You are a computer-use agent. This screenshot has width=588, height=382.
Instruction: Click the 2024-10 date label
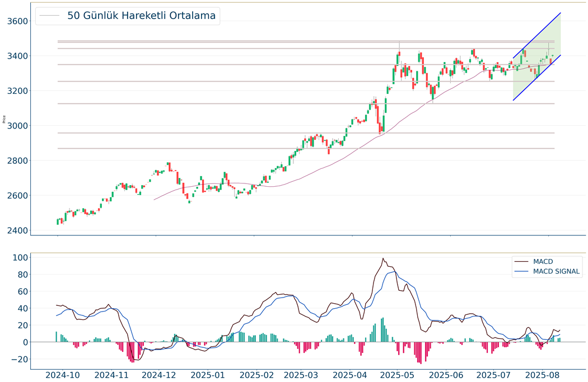click(x=63, y=375)
